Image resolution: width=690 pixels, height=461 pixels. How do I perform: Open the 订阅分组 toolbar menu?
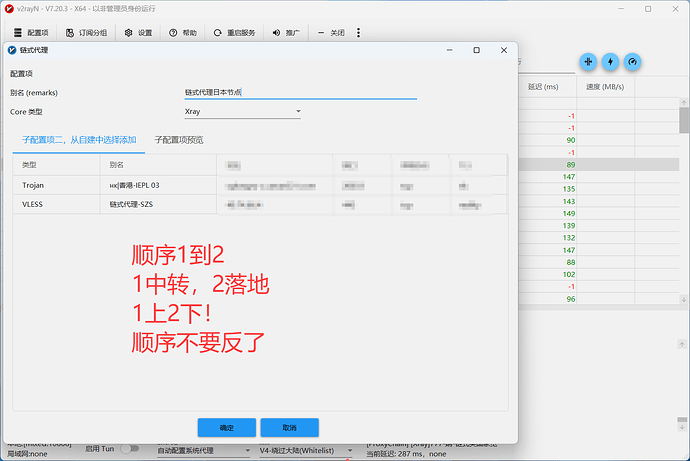pos(87,33)
